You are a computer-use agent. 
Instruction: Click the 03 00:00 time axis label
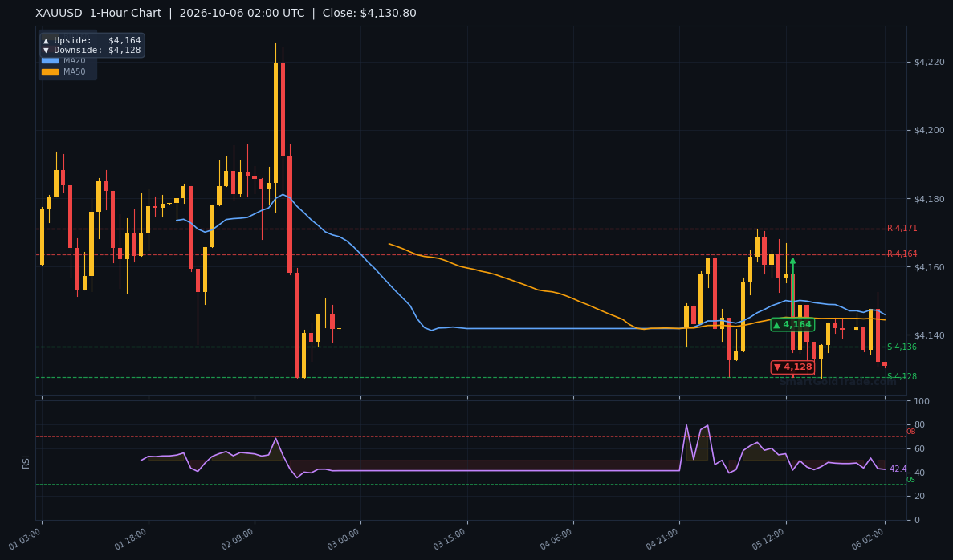[344, 539]
